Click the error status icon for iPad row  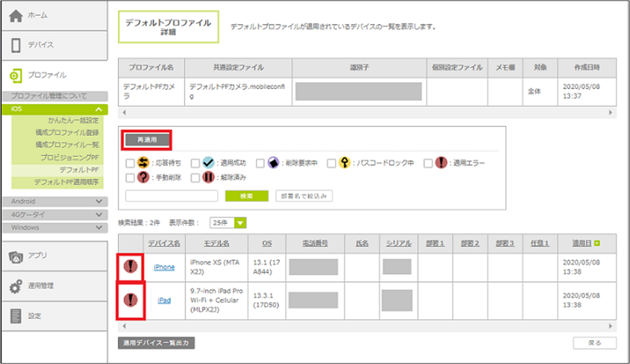pos(131,300)
